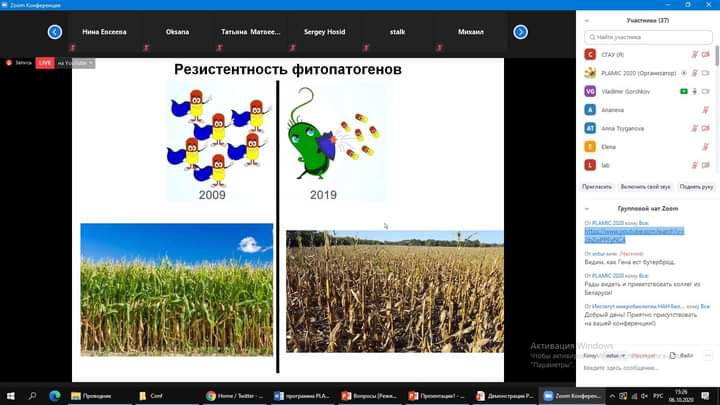Click Elena participant avatar
The image size is (720, 405).
point(590,146)
